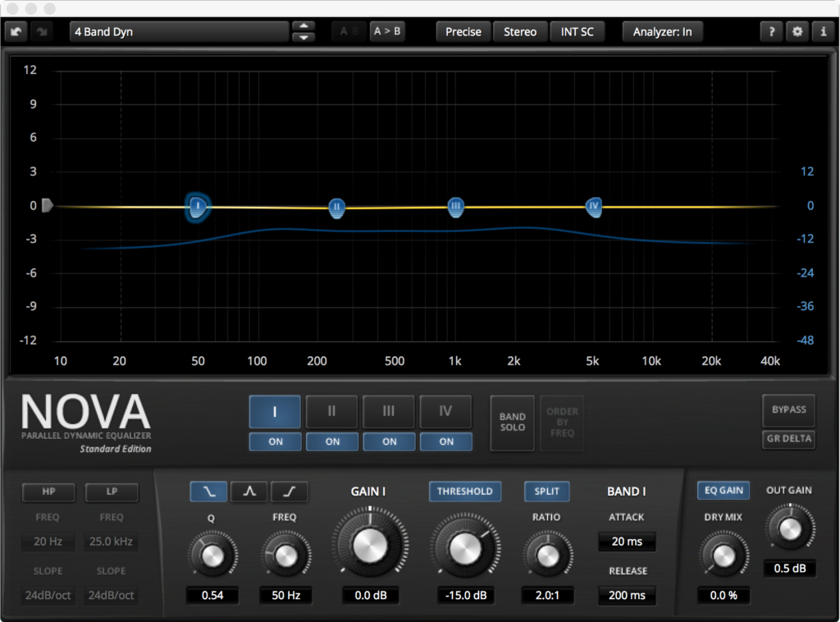This screenshot has height=622, width=840.
Task: Select the bell filter shape
Action: 249,492
